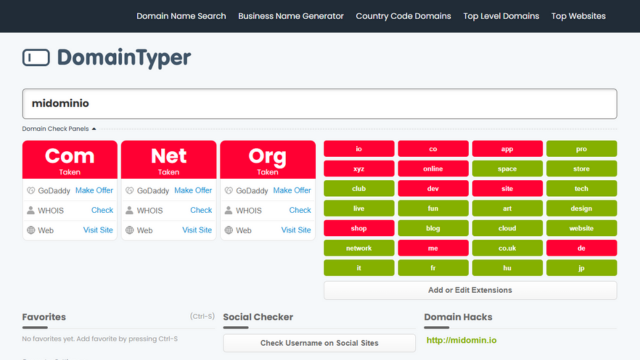Collapse the Domain Check Panels section
Viewport: 640px width, 360px height.
(59, 129)
